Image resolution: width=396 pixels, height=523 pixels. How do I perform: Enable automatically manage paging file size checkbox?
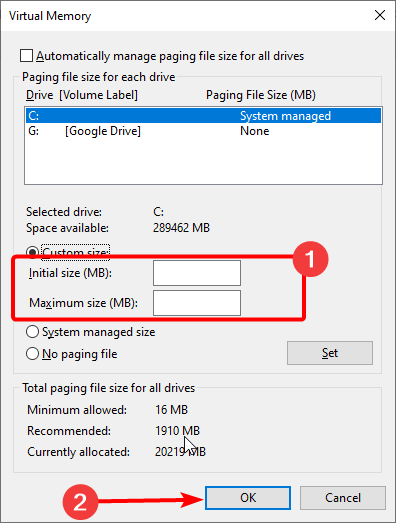pos(26,56)
